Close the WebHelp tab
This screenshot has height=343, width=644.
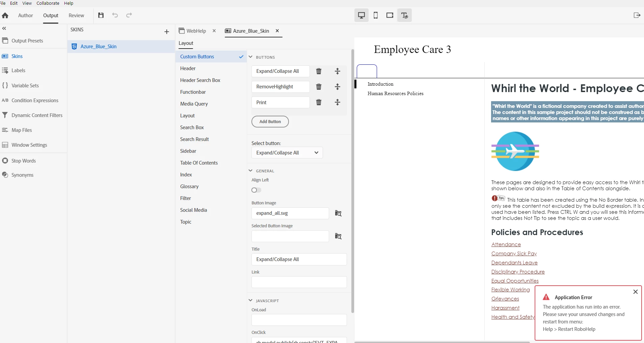coord(214,31)
